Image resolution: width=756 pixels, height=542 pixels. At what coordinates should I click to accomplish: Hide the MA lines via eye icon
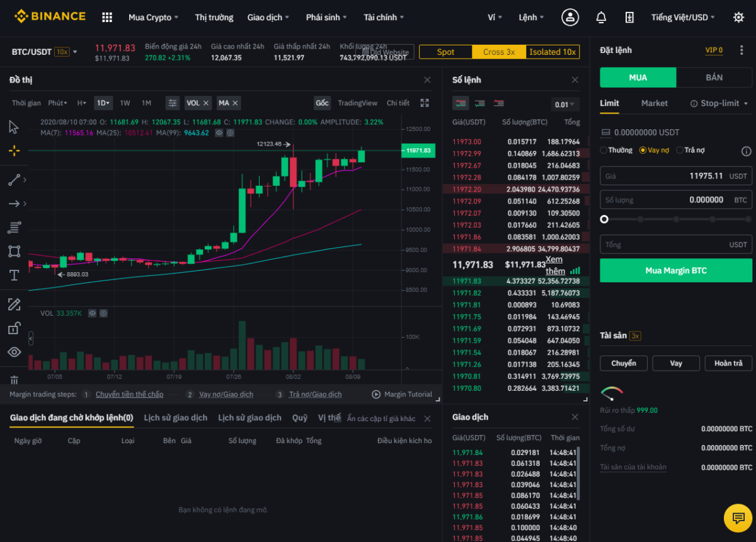[x=219, y=133]
